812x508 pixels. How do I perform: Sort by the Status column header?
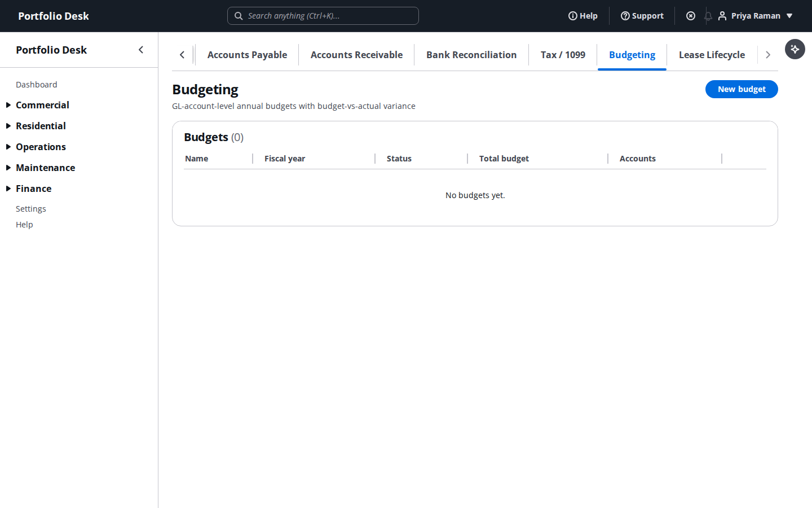click(399, 159)
